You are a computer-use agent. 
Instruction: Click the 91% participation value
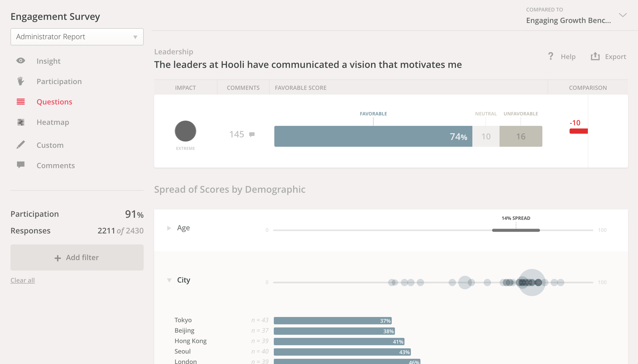pos(134,214)
